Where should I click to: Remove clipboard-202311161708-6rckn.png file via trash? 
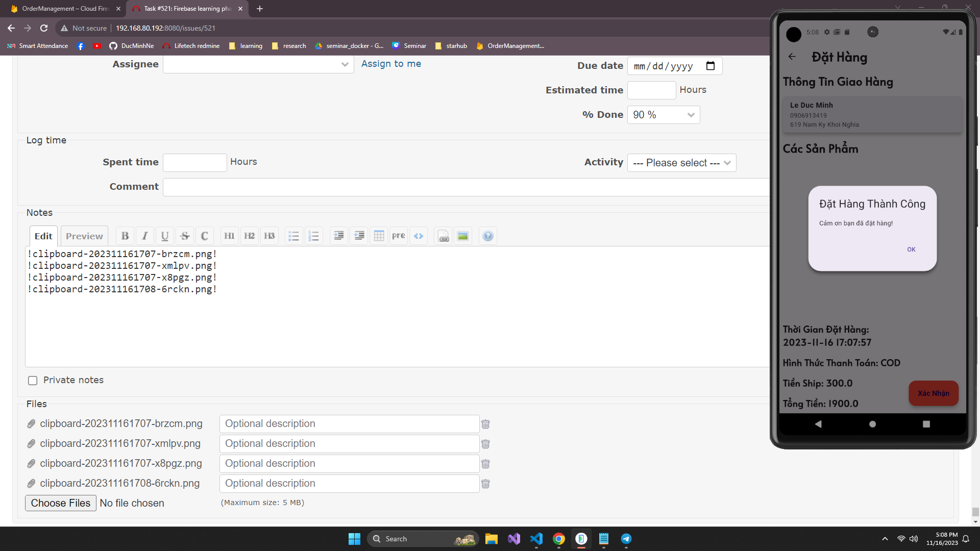485,484
